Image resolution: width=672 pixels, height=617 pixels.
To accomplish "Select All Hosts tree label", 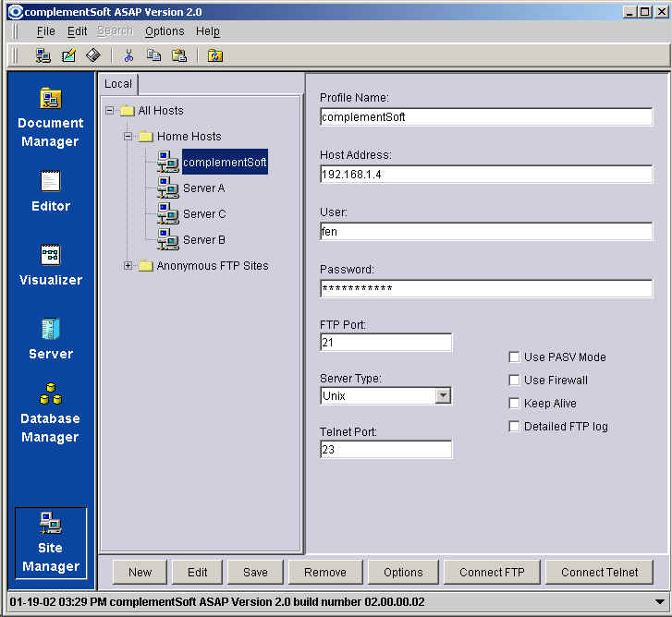I will pos(161,111).
